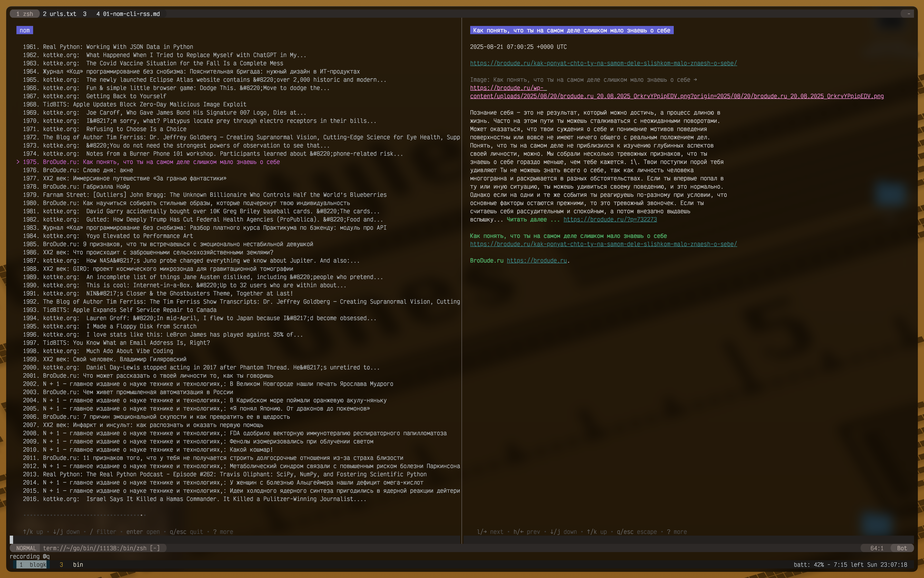924x578 pixels.
Task: Select item 2010 Какой кошмар!
Action: (x=148, y=450)
